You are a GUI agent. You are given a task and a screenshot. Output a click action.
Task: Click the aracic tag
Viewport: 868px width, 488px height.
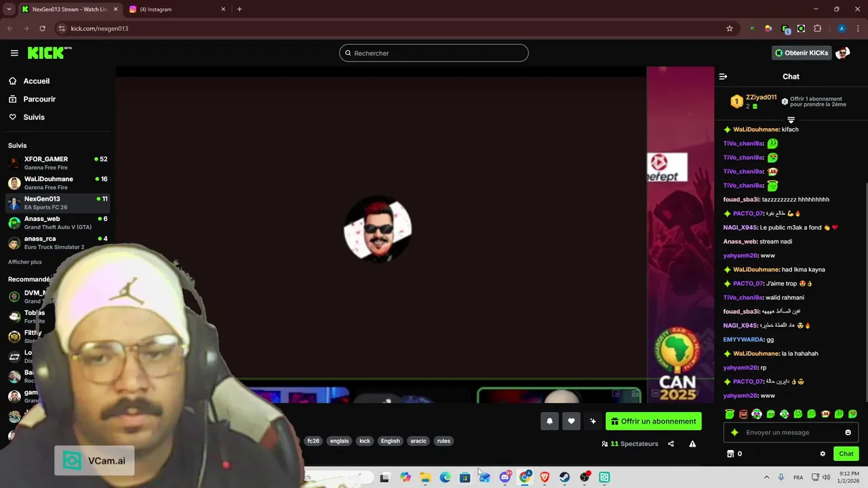418,441
